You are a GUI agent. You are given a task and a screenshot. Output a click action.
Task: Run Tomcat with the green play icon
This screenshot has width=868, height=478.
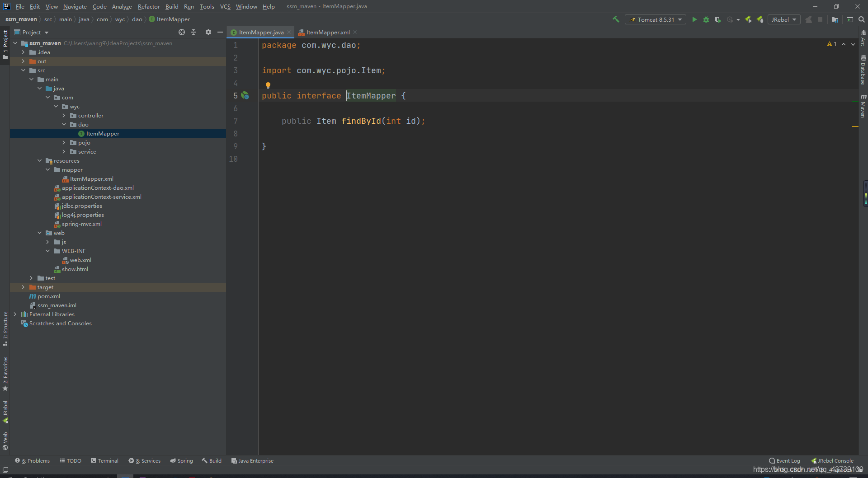tap(694, 19)
